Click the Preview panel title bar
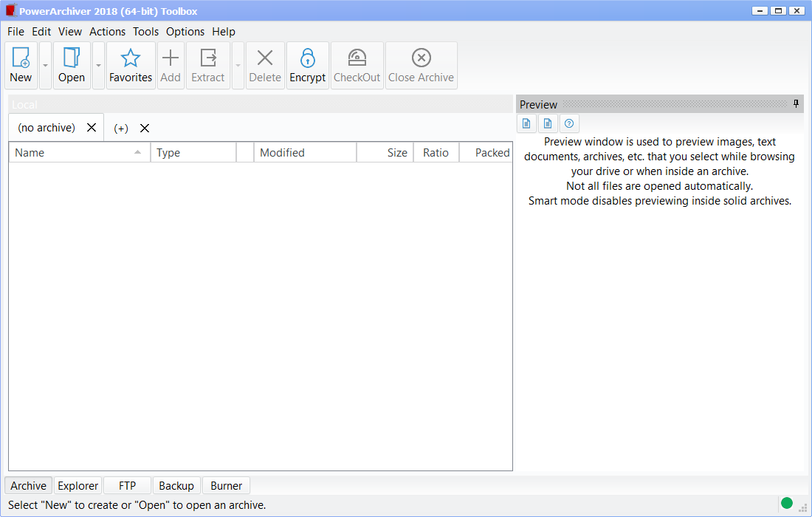 660,104
